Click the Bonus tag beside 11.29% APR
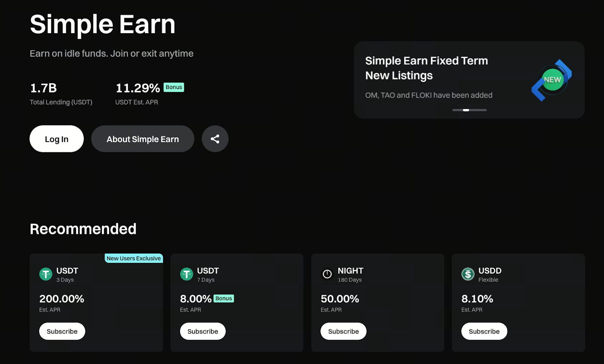The height and width of the screenshot is (364, 604). pyautogui.click(x=174, y=87)
